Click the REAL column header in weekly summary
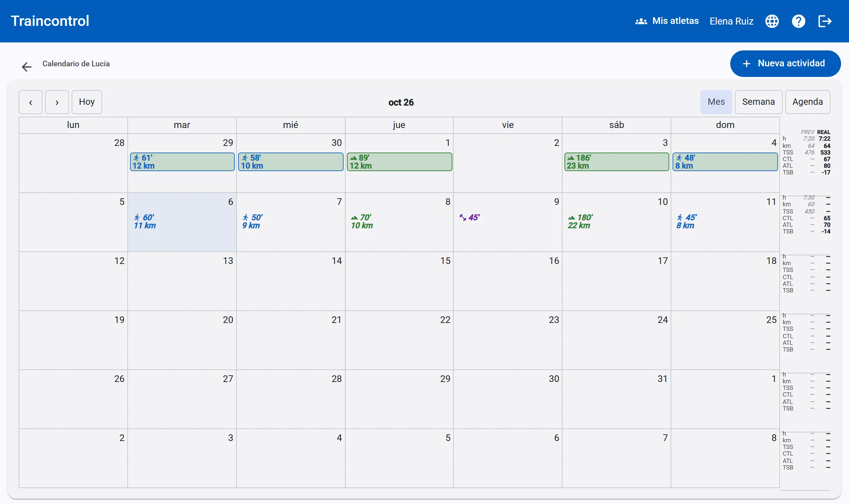This screenshot has height=504, width=849. pyautogui.click(x=823, y=132)
